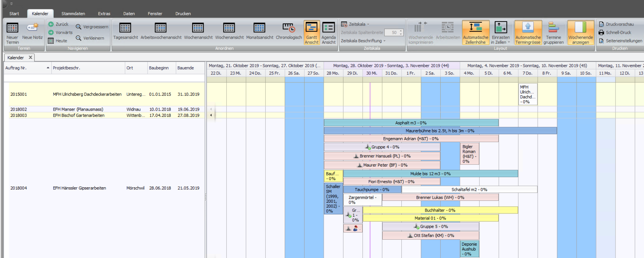Switch to the Extras ribbon tab
This screenshot has height=258, width=644.
(104, 14)
